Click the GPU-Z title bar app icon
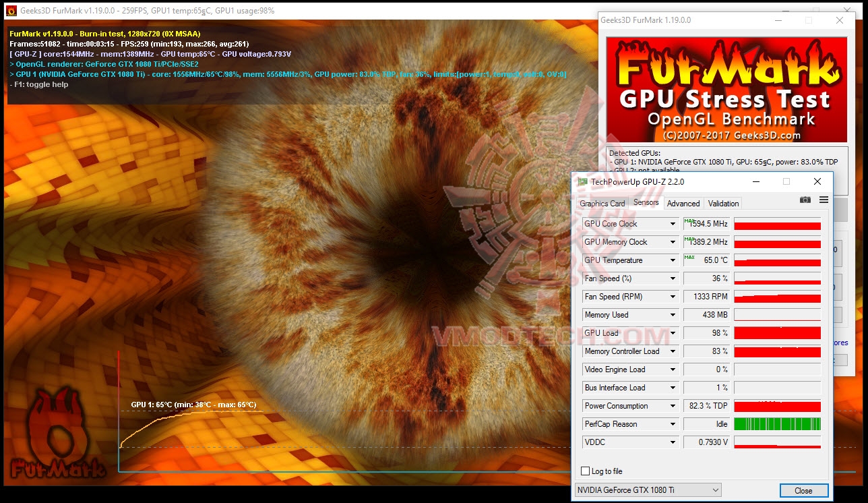The image size is (868, 503). coord(582,181)
